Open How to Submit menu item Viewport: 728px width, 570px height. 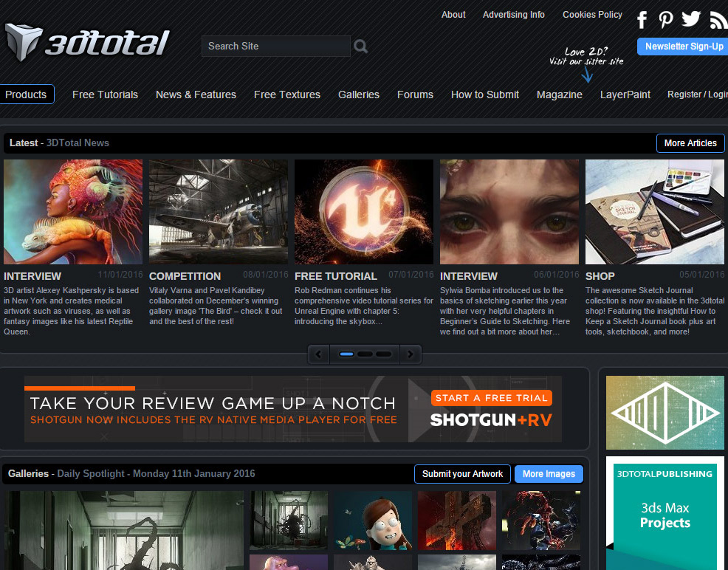[x=484, y=95]
